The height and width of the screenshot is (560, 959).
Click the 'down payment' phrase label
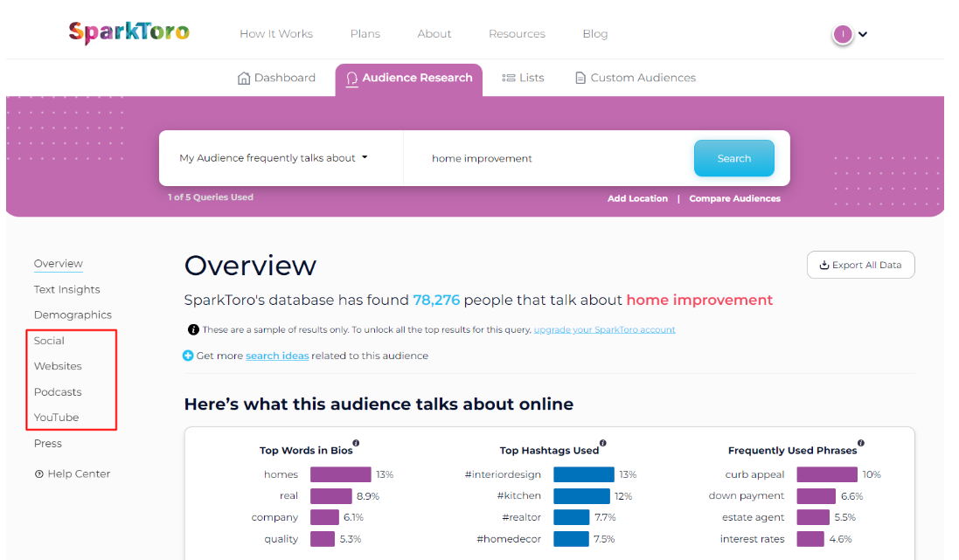pyautogui.click(x=747, y=496)
